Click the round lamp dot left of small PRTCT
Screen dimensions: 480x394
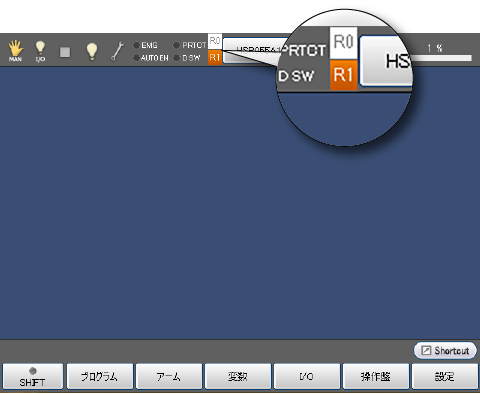tap(176, 45)
